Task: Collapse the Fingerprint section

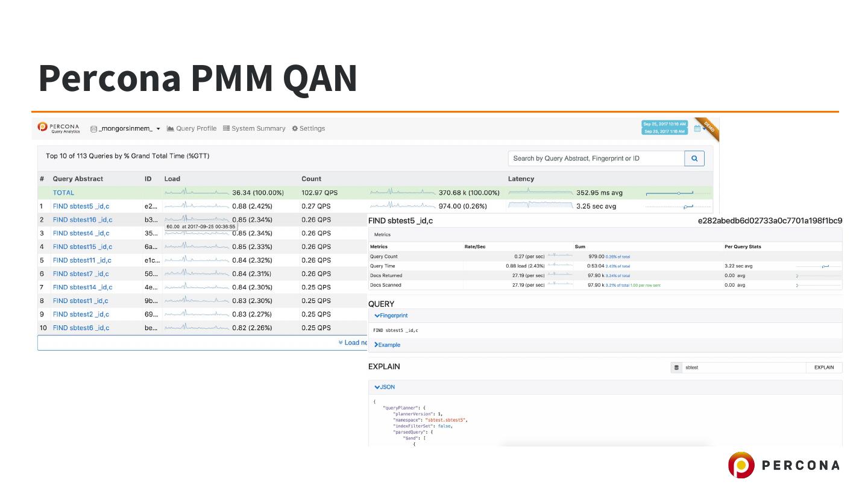Action: pos(391,316)
